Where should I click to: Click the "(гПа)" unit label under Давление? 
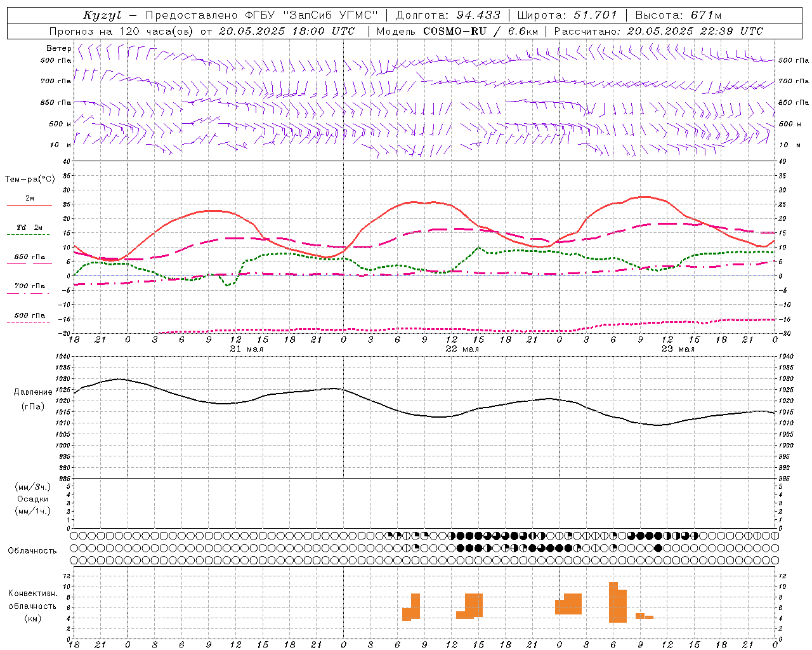point(32,407)
